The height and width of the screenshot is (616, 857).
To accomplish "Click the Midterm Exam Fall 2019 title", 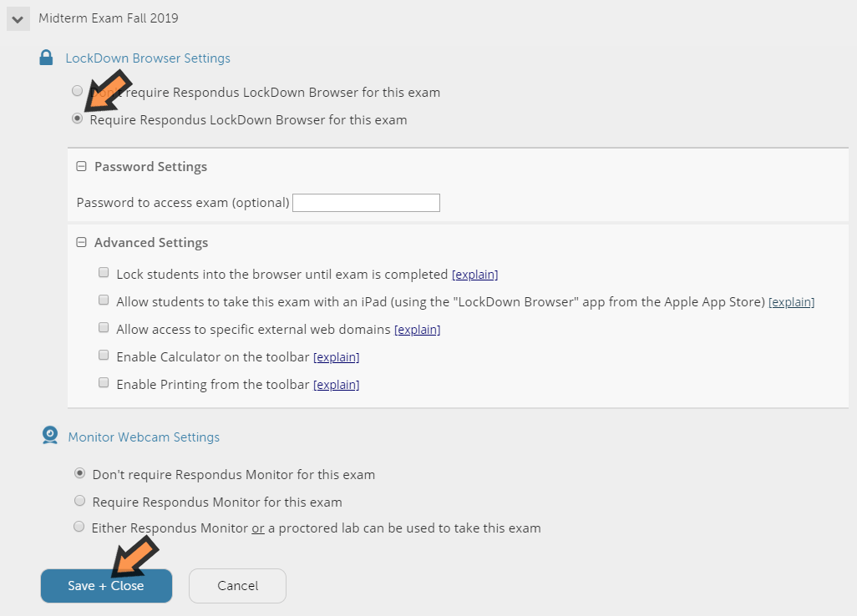I will pyautogui.click(x=109, y=18).
